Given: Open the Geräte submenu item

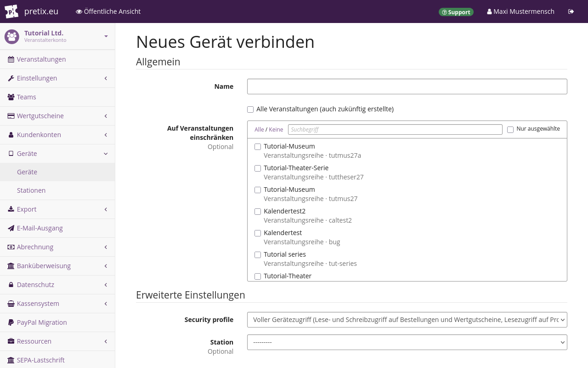Looking at the screenshot, I should click(x=57, y=172).
